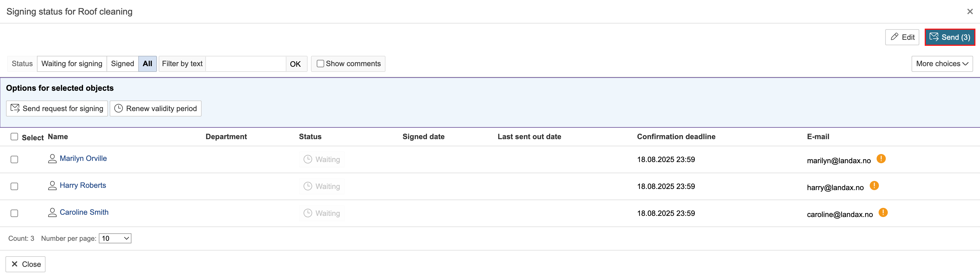Click the orange warning icon beside caroline@landax.no

click(883, 213)
